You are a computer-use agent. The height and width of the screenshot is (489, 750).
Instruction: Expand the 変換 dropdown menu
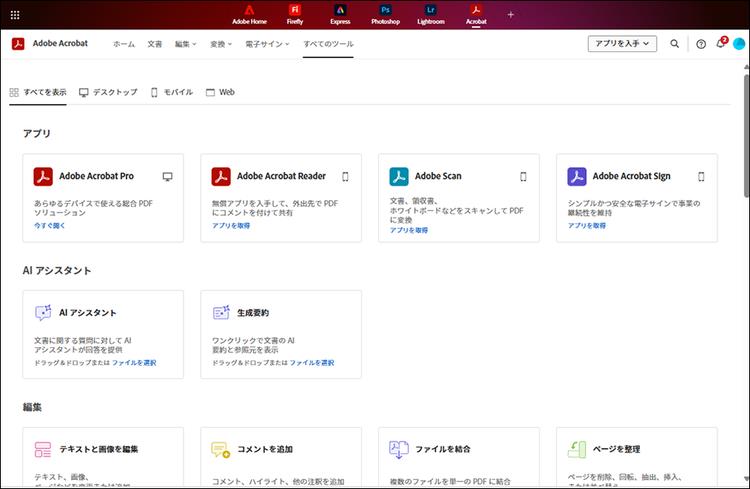(x=221, y=44)
